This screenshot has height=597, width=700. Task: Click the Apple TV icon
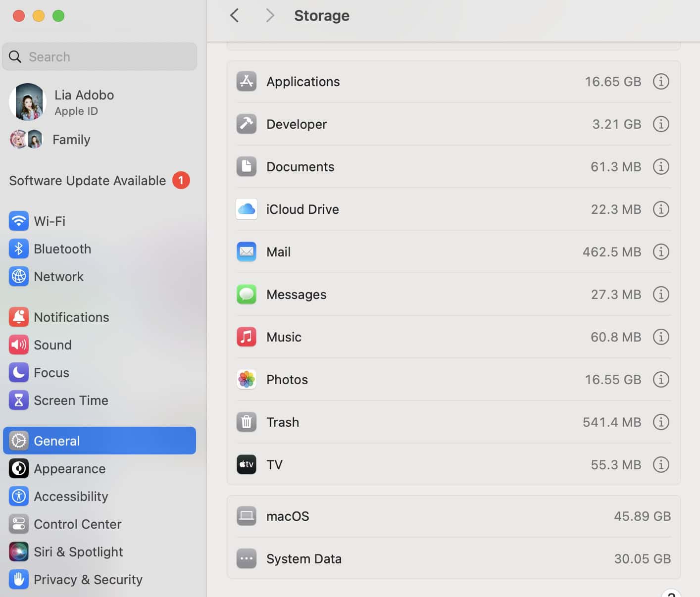pos(247,465)
